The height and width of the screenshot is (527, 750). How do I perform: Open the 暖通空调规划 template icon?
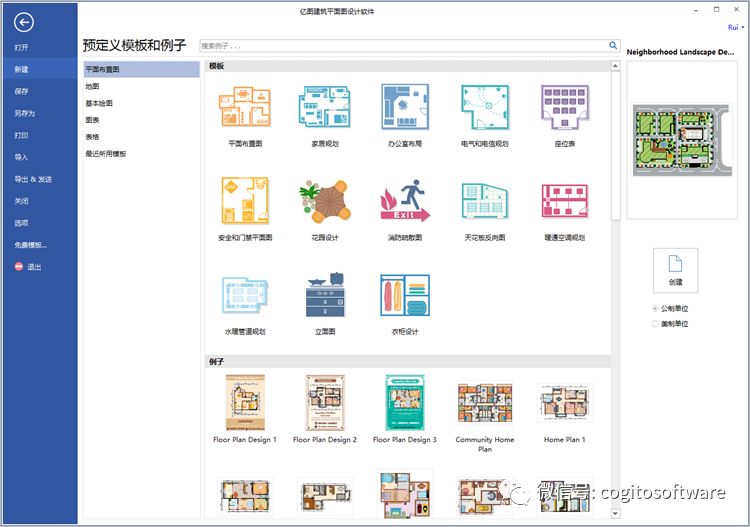[564, 201]
